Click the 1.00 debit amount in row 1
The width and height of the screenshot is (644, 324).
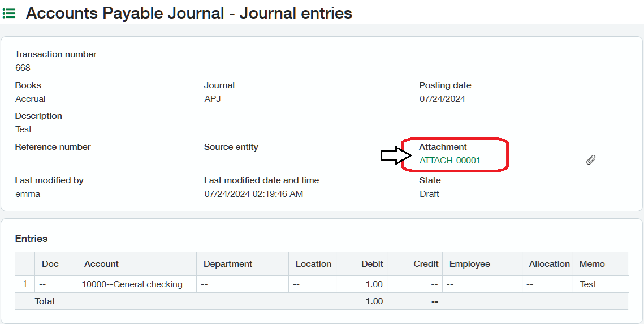click(374, 284)
